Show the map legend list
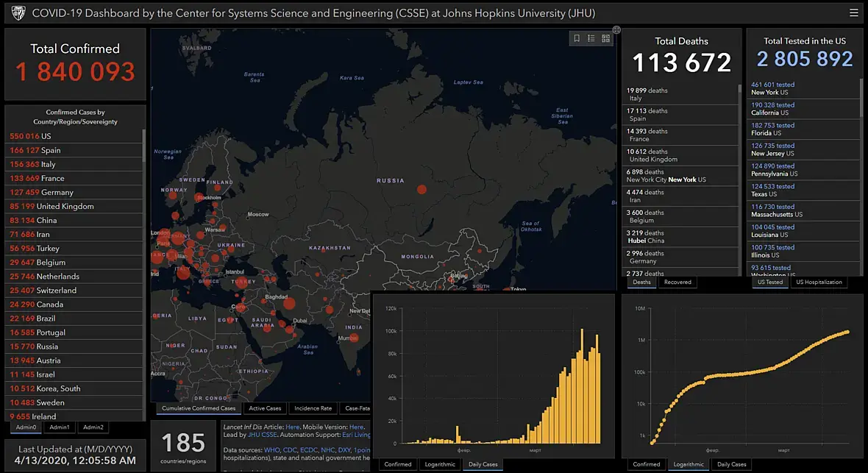 (x=591, y=38)
